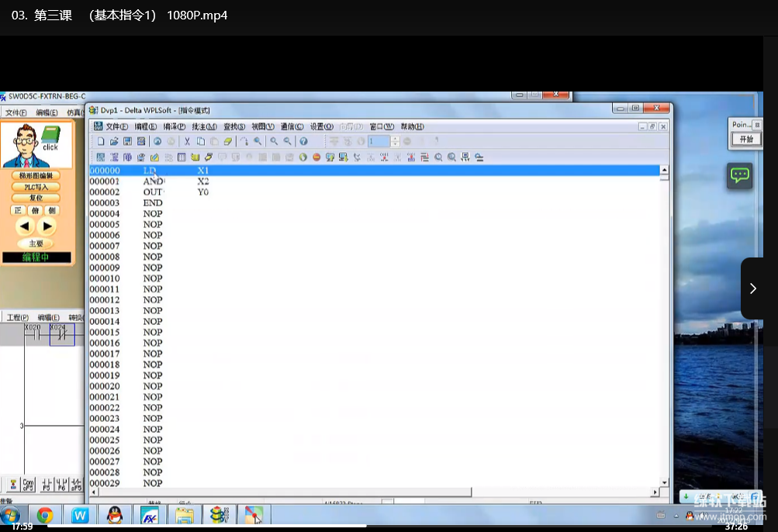The height and width of the screenshot is (532, 778).
Task: Increase toolbar number field with up stepper
Action: 395,139
